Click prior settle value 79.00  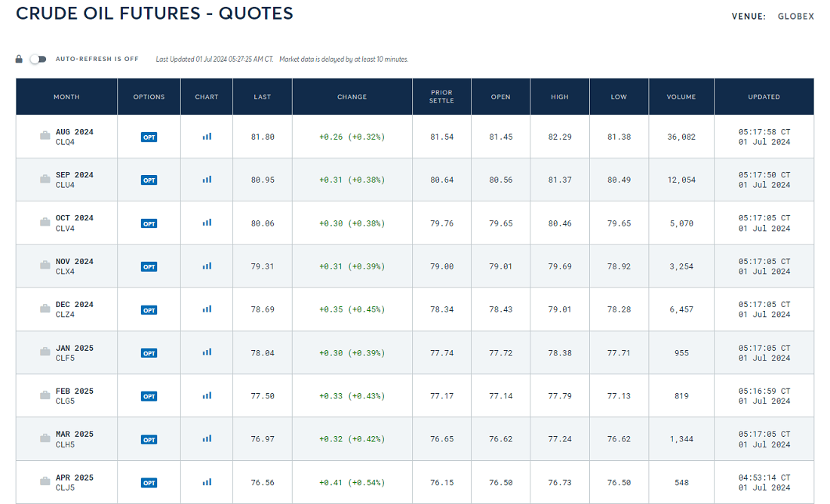point(442,266)
